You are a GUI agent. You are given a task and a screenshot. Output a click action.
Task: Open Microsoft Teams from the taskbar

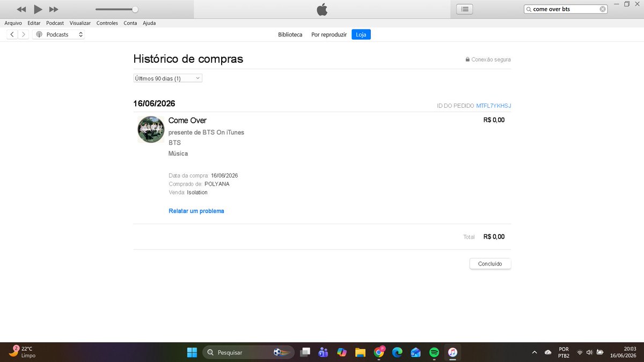coord(323,352)
